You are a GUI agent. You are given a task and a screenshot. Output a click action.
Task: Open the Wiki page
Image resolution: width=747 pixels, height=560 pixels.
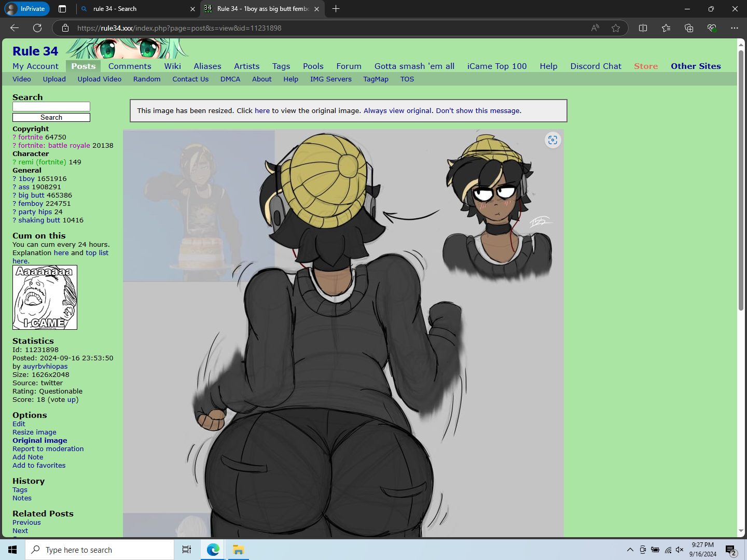click(x=173, y=66)
